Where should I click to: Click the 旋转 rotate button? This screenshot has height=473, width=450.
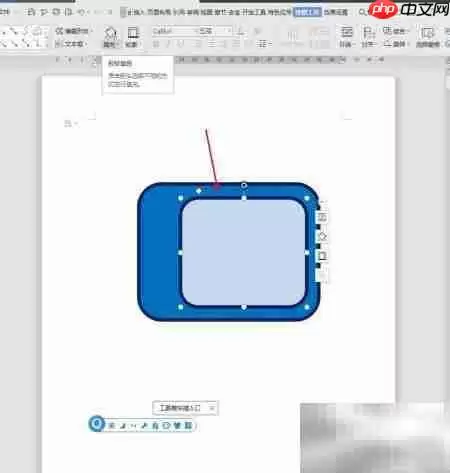395,44
